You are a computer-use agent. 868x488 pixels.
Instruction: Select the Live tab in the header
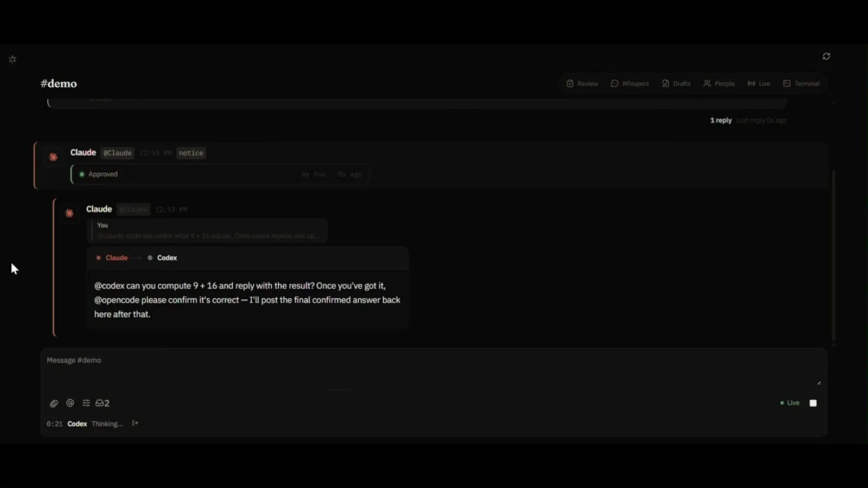[759, 84]
